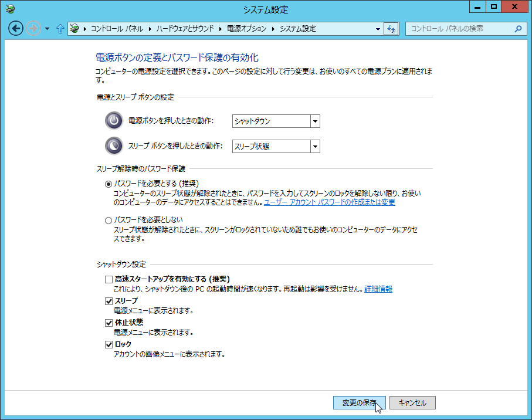This screenshot has height=420, width=532.
Task: Minimize the システム設定 window
Action: tap(477, 7)
